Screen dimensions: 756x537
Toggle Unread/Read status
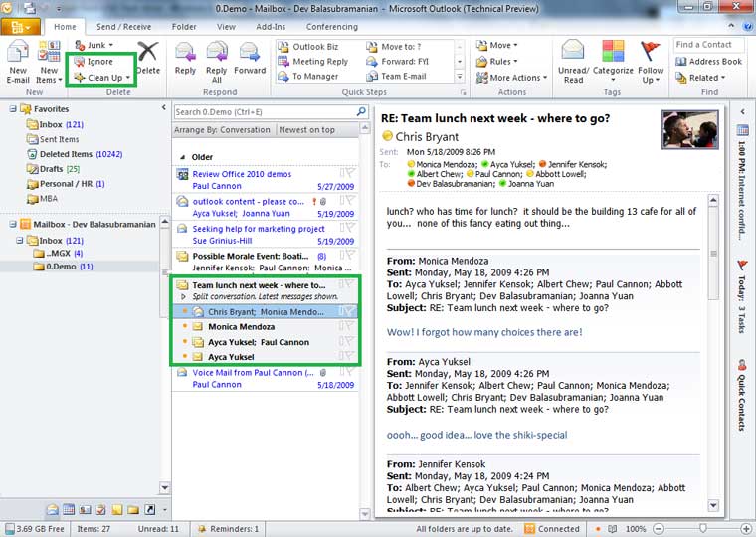[x=573, y=62]
